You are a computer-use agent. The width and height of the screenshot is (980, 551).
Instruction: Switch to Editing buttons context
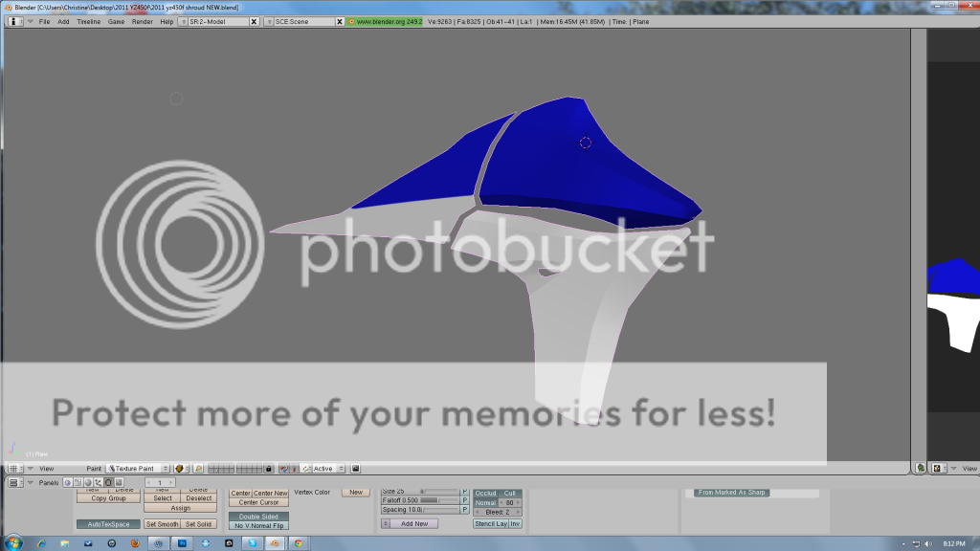coord(109,483)
